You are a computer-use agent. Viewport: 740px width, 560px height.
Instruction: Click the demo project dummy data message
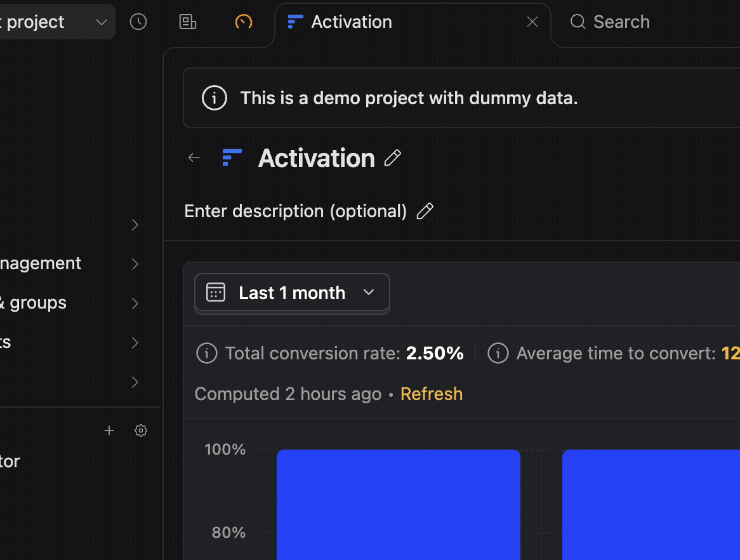pyautogui.click(x=409, y=98)
